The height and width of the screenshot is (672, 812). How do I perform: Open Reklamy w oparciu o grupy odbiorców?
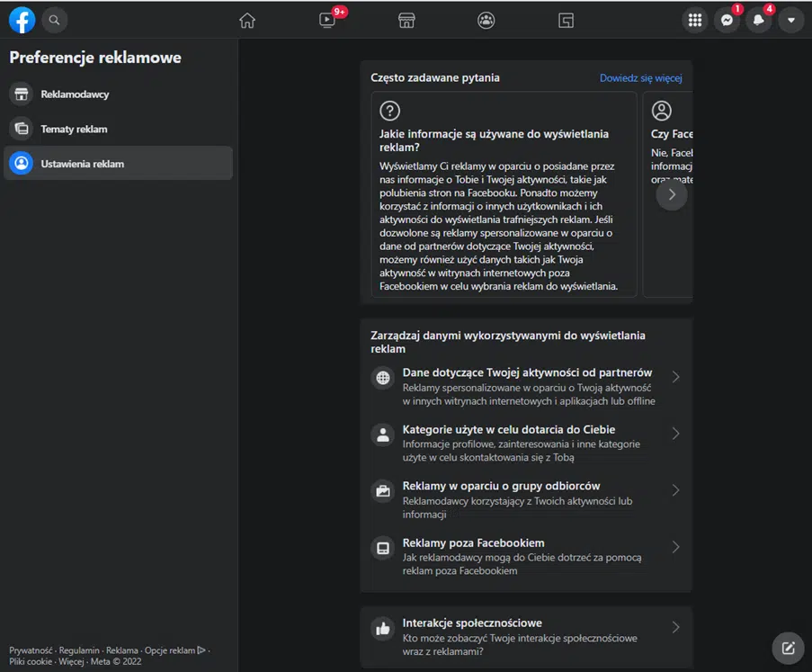pyautogui.click(x=526, y=500)
